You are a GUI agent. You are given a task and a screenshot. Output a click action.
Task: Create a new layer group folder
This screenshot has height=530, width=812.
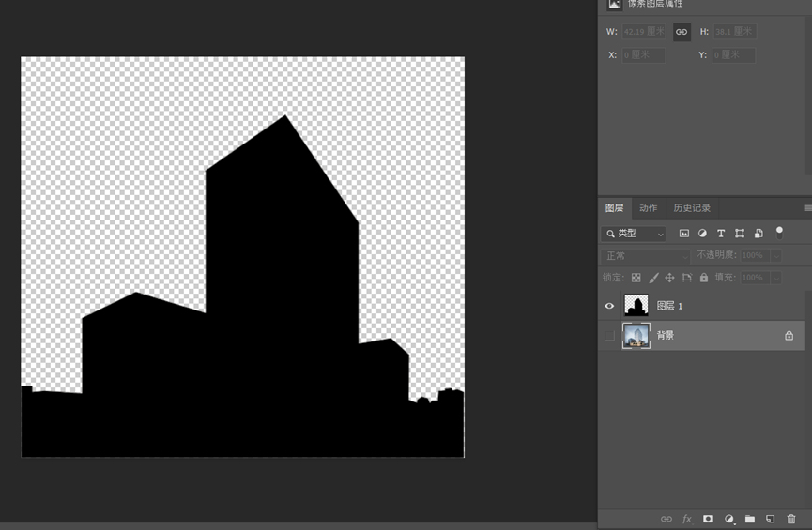tap(750, 519)
